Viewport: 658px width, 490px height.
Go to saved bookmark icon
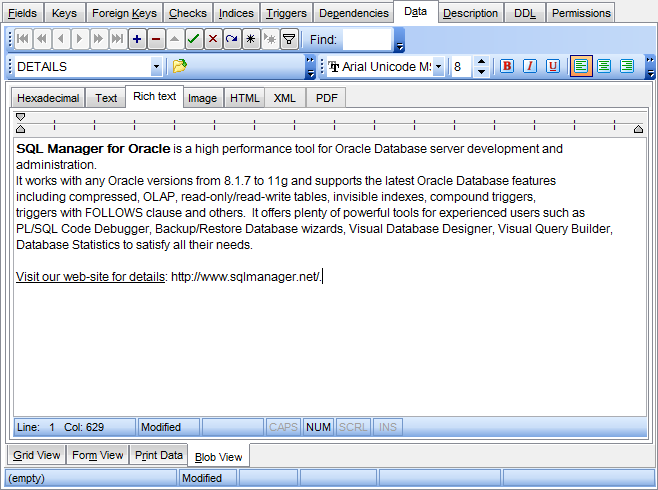coord(270,39)
